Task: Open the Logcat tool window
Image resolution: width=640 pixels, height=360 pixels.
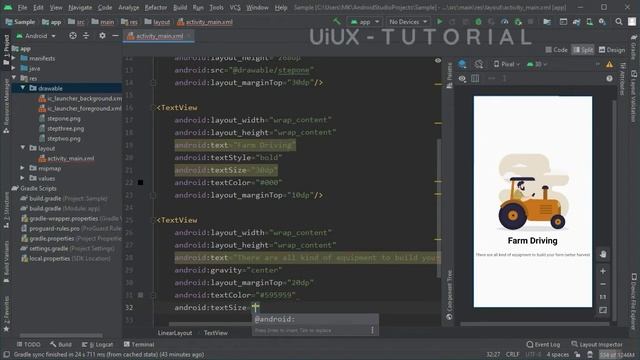Action: point(98,344)
